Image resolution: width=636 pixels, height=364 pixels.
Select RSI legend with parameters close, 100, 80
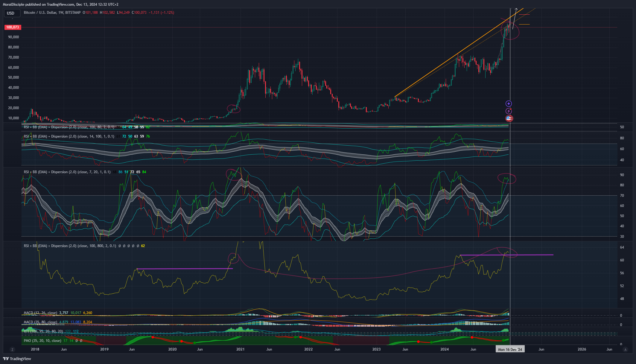coord(69,127)
